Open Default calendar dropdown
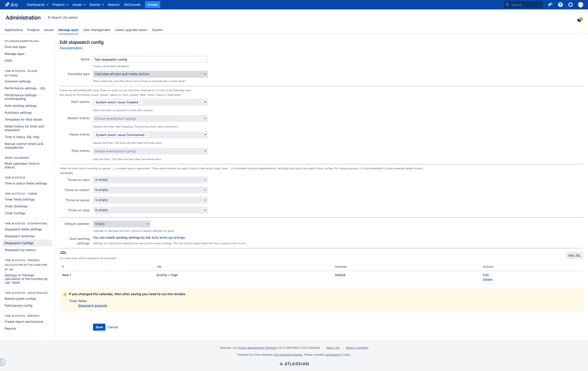The image size is (588, 371). 122,224
